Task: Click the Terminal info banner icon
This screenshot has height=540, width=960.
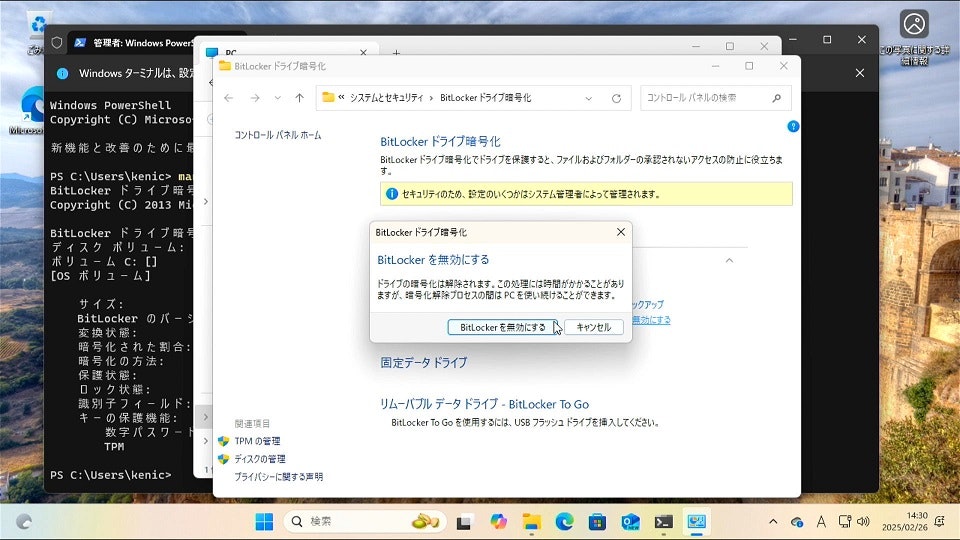Action: tap(62, 73)
